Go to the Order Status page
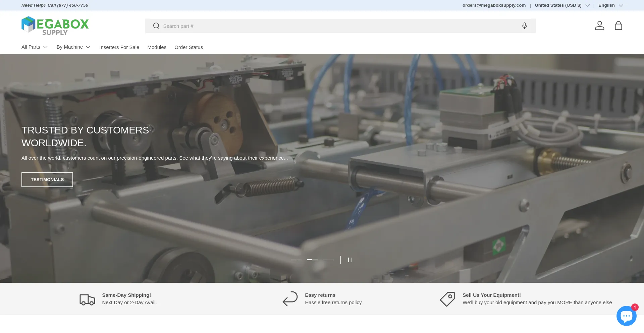 (189, 47)
